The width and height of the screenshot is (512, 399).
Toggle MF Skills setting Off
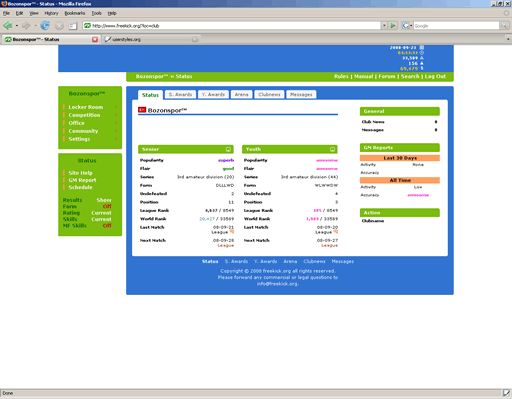pyautogui.click(x=107, y=226)
